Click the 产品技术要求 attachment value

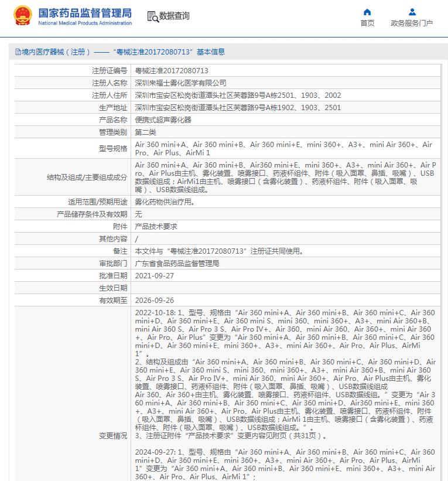point(156,226)
